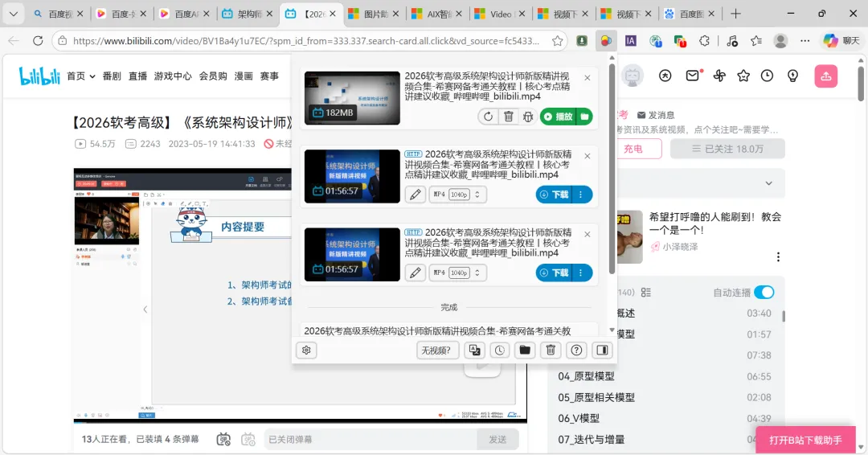Open the first 01:56:57 video thumbnail
This screenshot has width=868, height=455.
click(352, 176)
